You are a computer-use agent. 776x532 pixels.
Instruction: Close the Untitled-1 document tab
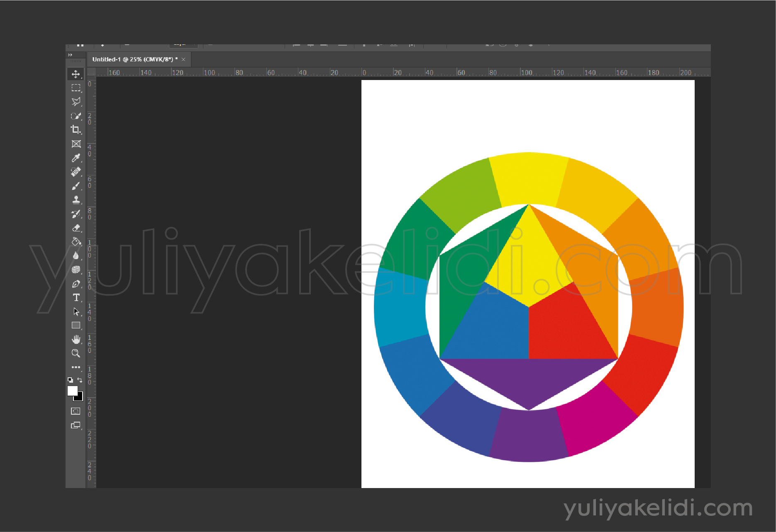[x=183, y=59]
